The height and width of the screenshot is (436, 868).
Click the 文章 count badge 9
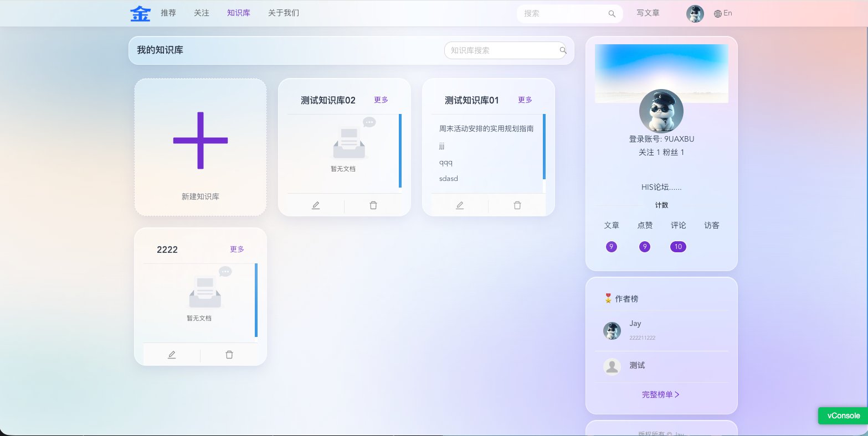612,247
